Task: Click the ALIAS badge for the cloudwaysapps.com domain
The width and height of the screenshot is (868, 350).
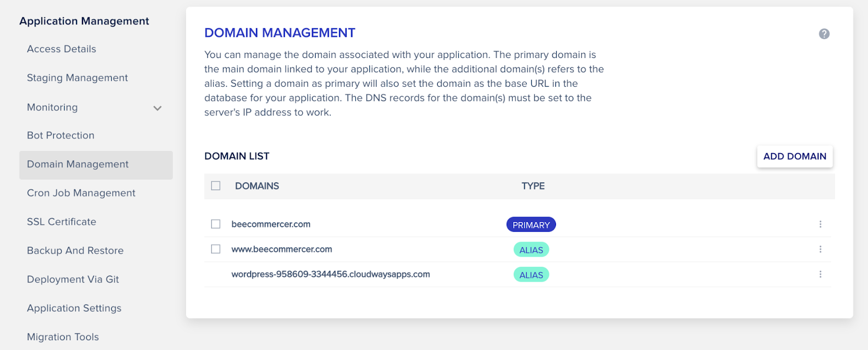Action: coord(531,275)
